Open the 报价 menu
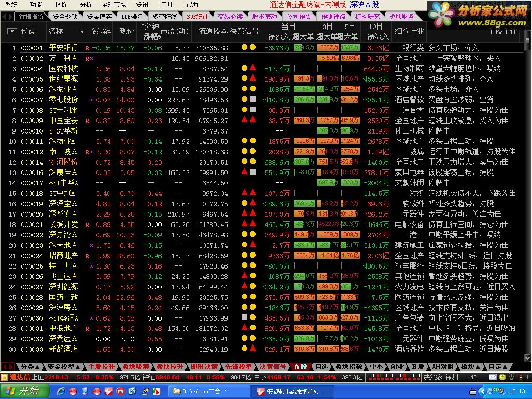532x399 pixels. pos(61,5)
